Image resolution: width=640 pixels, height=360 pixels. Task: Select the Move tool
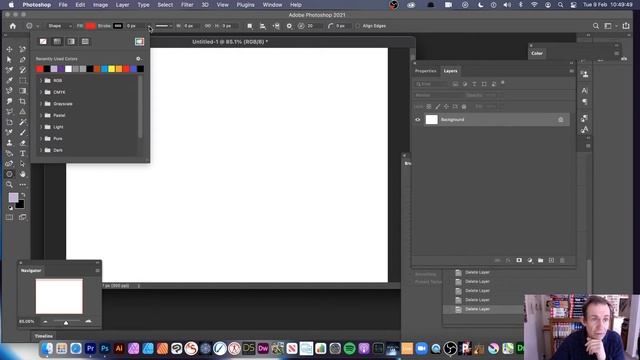click(x=9, y=49)
